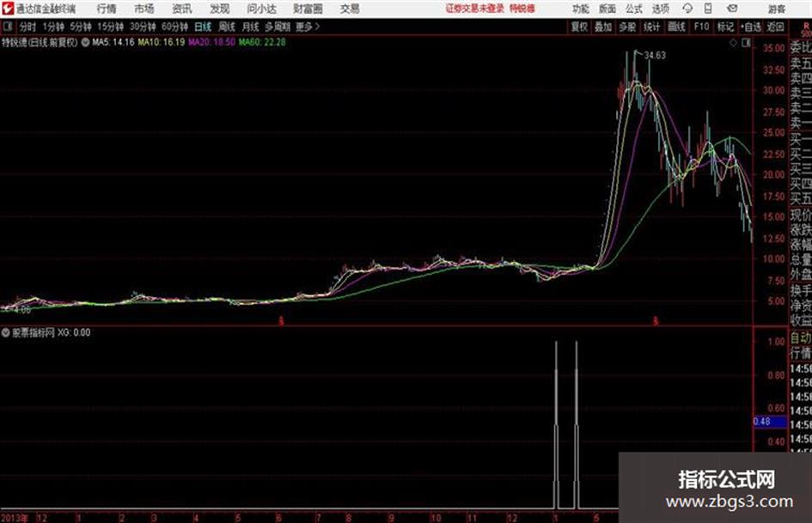This screenshot has height=523, width=812.
Task: Click the 证券交易未登录 login link
Action: 475,9
